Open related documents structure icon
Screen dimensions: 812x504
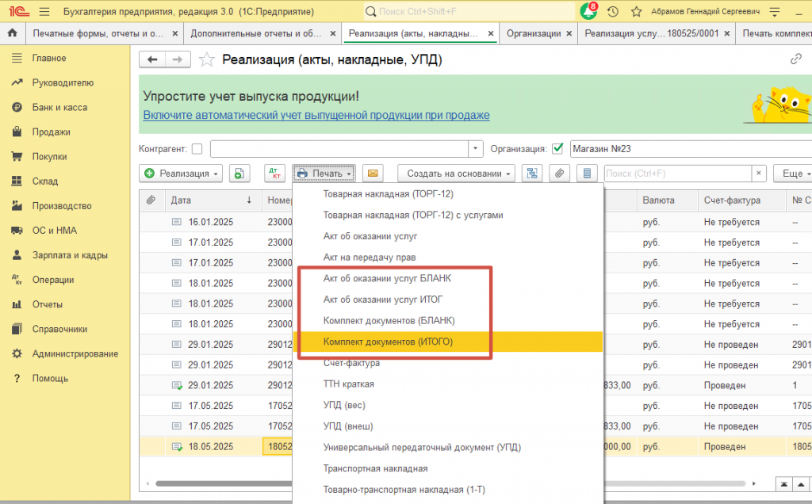532,174
